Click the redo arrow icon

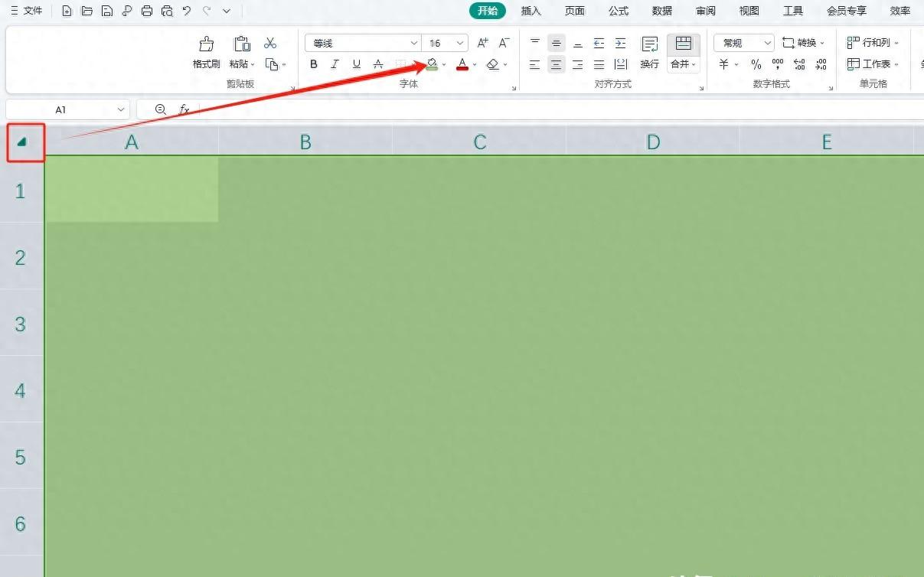207,11
